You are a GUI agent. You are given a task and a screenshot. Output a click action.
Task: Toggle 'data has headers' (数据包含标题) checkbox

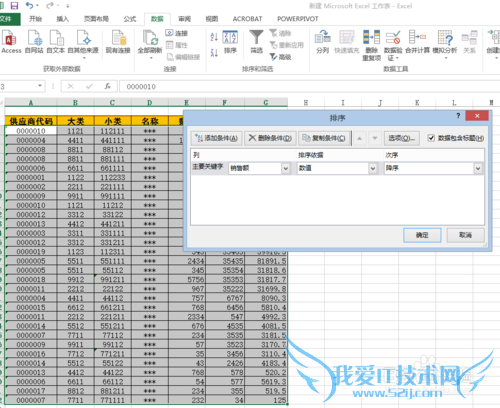tap(431, 138)
